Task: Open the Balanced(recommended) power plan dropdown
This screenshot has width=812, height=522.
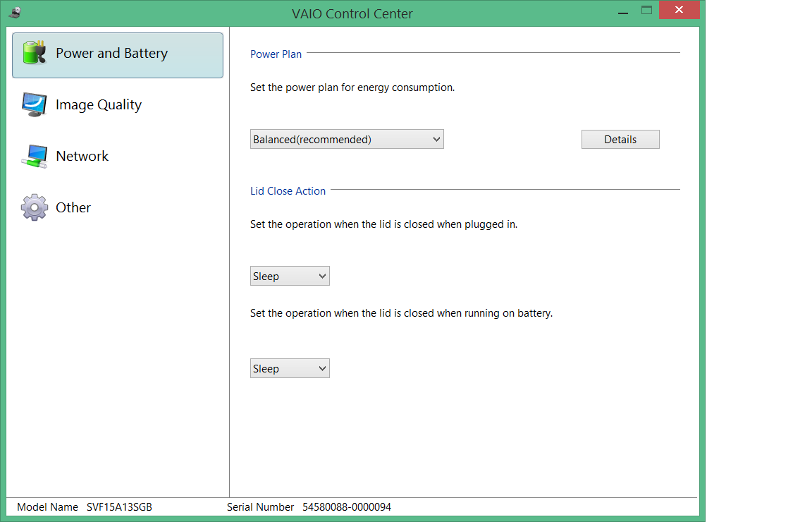Action: [x=347, y=140]
